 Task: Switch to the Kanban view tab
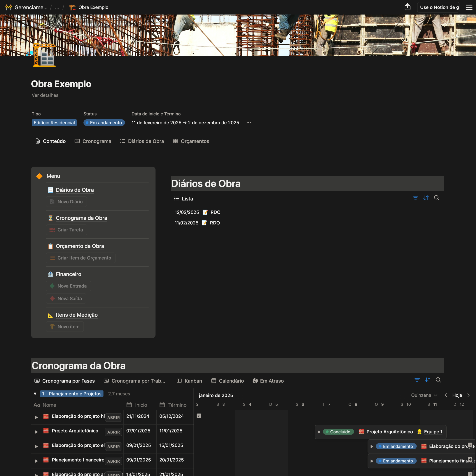(x=189, y=381)
